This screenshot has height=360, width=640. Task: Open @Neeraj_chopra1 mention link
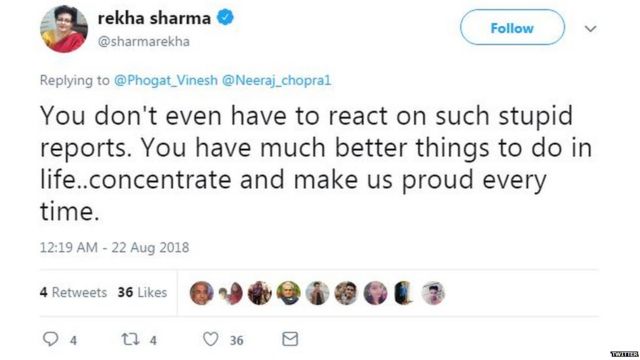coord(276,80)
